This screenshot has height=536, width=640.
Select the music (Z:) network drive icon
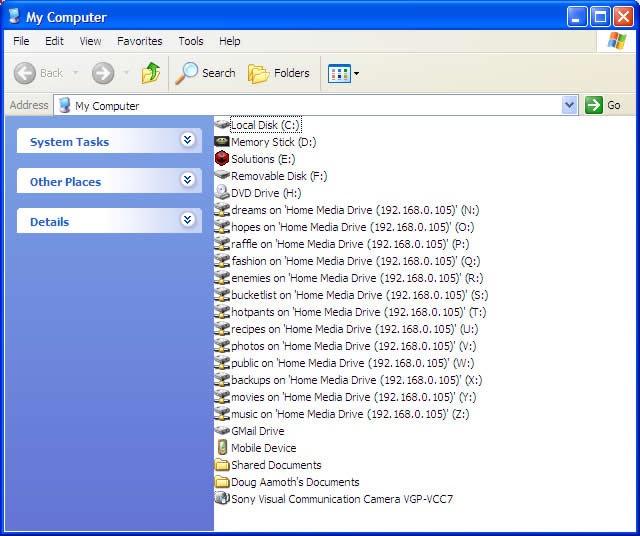222,414
